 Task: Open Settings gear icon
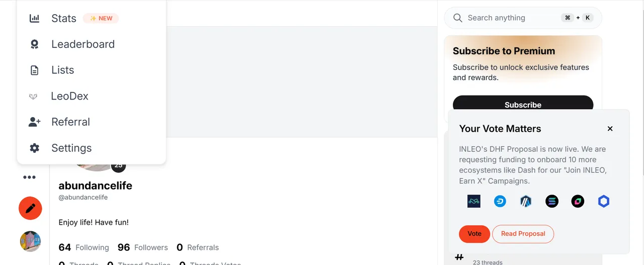coord(34,148)
